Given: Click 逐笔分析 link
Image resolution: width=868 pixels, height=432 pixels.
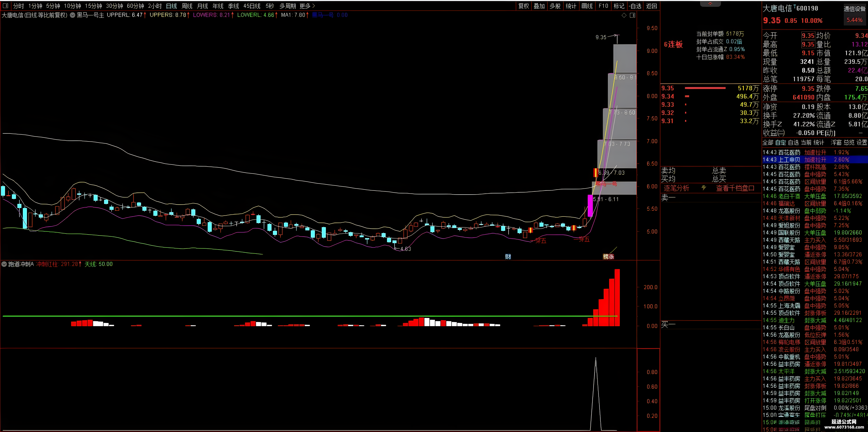Looking at the screenshot, I should [676, 188].
